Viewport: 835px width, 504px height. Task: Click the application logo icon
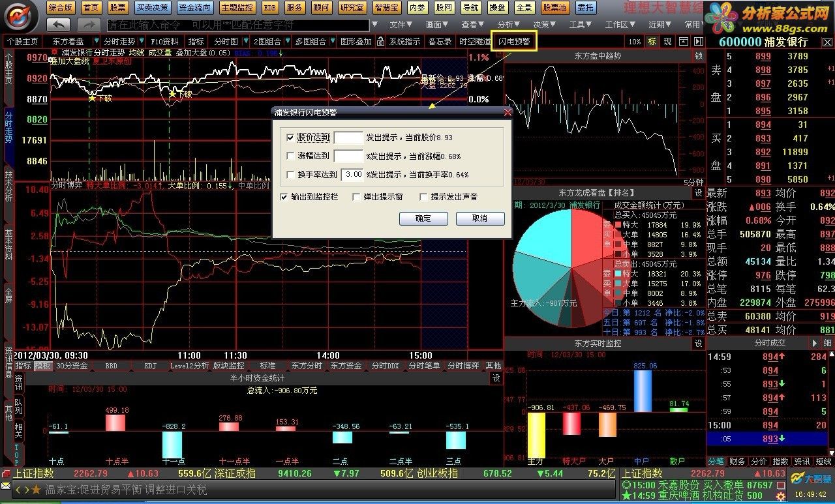pyautogui.click(x=19, y=16)
